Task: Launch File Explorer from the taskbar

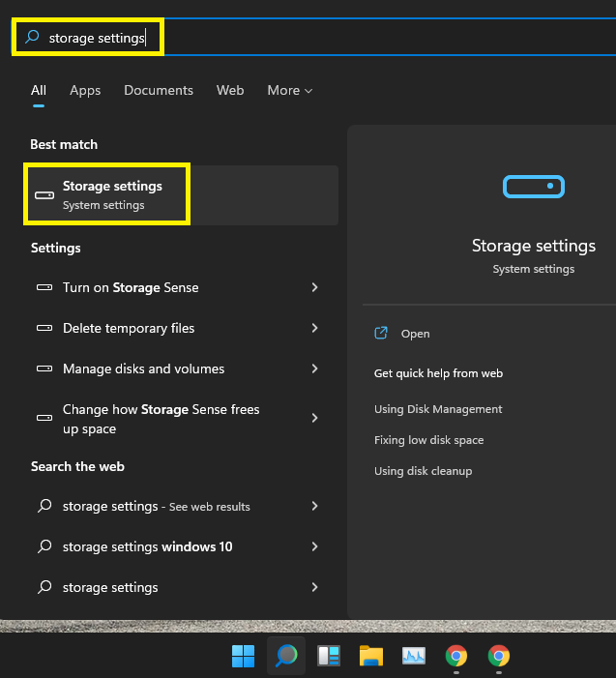Action: 371,657
